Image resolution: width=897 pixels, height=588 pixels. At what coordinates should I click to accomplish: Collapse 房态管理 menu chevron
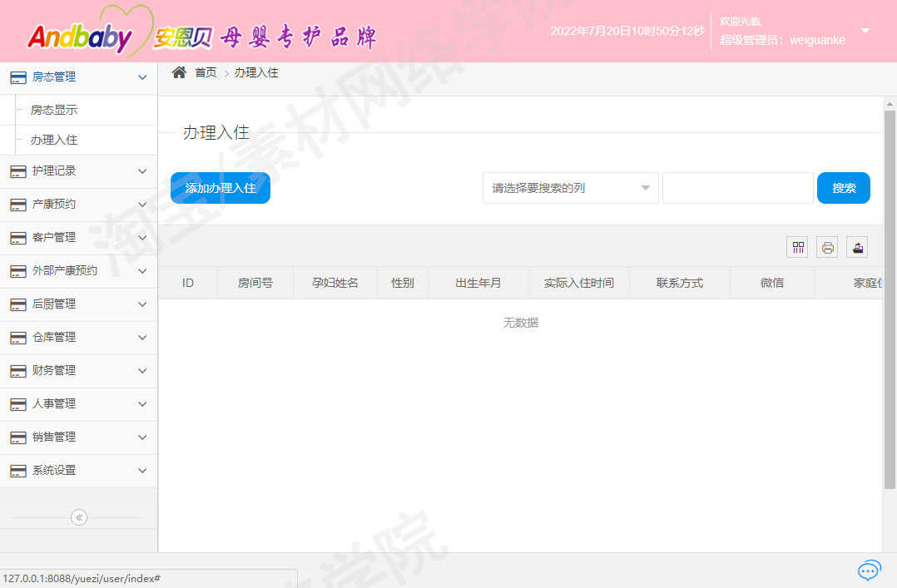point(142,77)
